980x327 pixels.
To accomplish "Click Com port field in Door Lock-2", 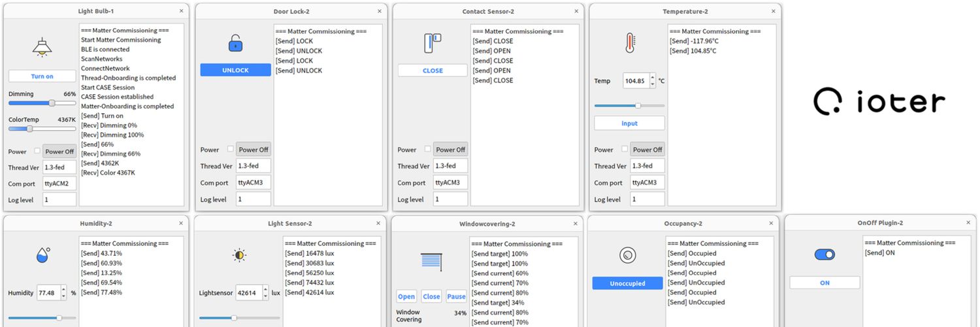I will [x=253, y=182].
